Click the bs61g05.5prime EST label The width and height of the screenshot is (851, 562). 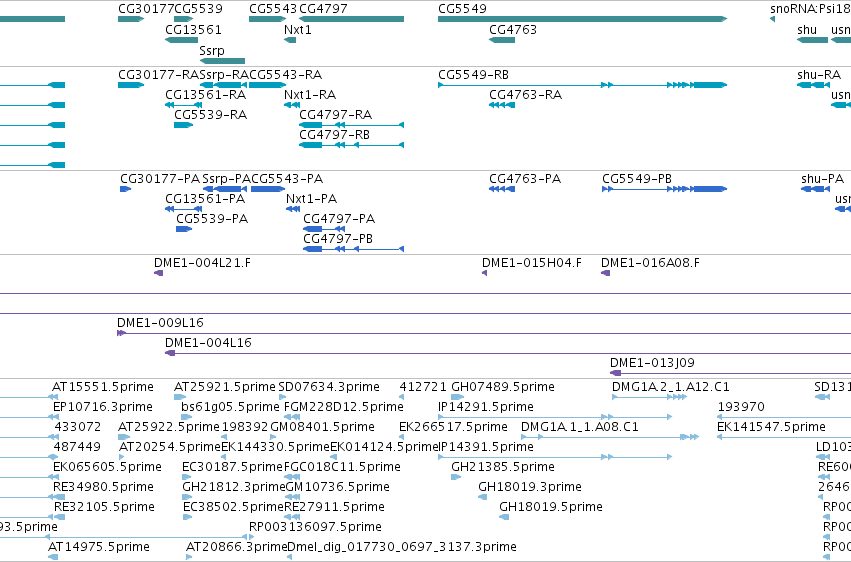pyautogui.click(x=231, y=407)
